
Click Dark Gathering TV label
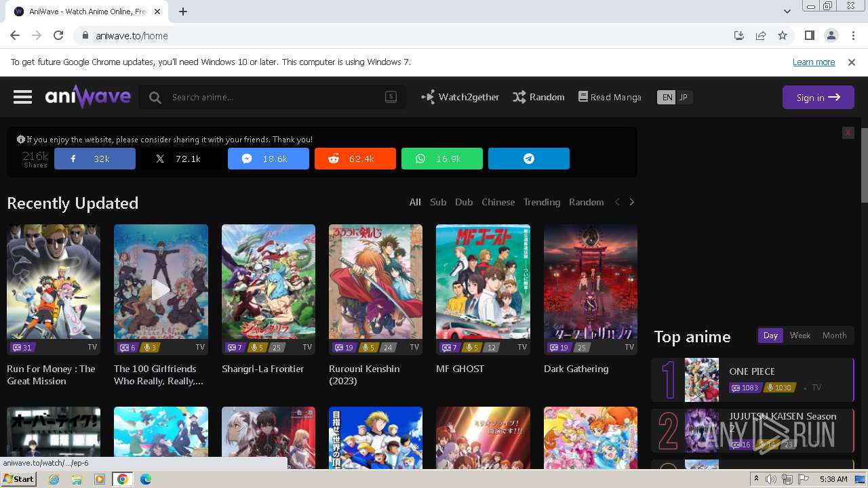click(629, 347)
